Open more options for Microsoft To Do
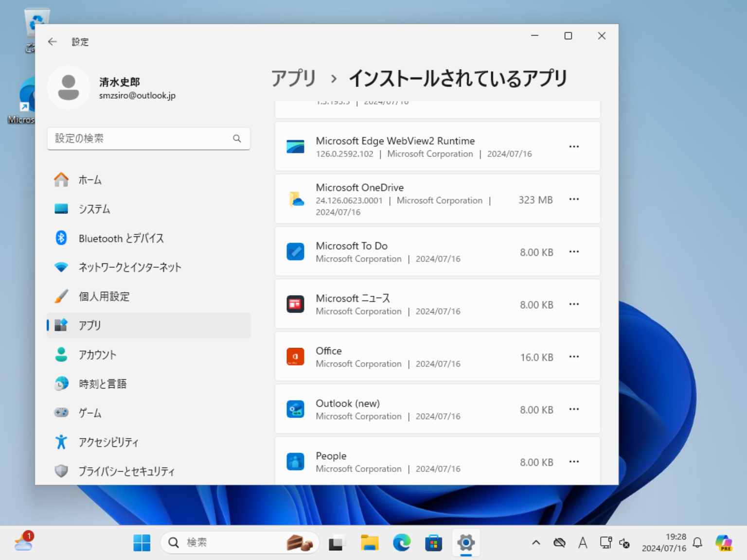This screenshot has width=747, height=560. click(x=574, y=251)
